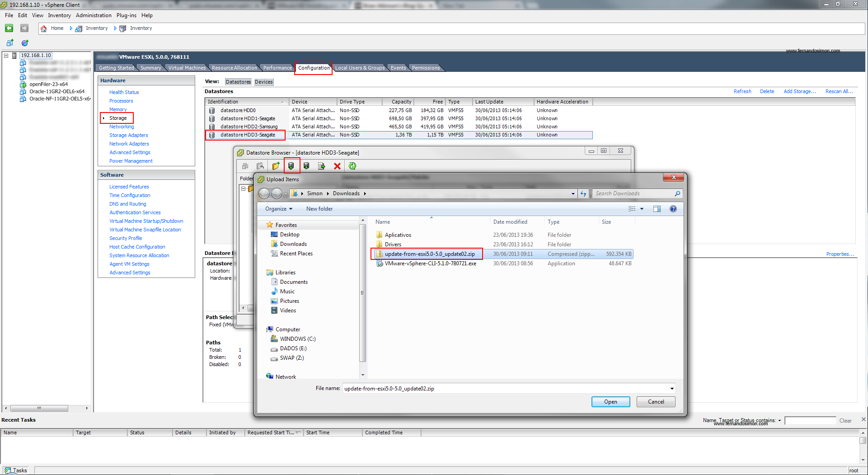Image resolution: width=868 pixels, height=475 pixels.
Task: Click the host server icon beside 192.168.1.10
Action: click(x=14, y=56)
